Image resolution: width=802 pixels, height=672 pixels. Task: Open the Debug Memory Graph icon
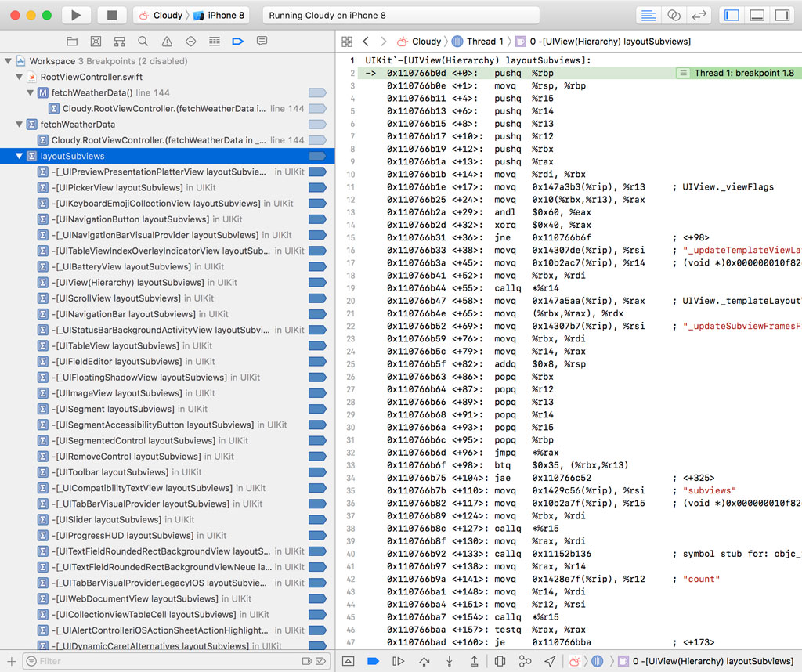526,661
